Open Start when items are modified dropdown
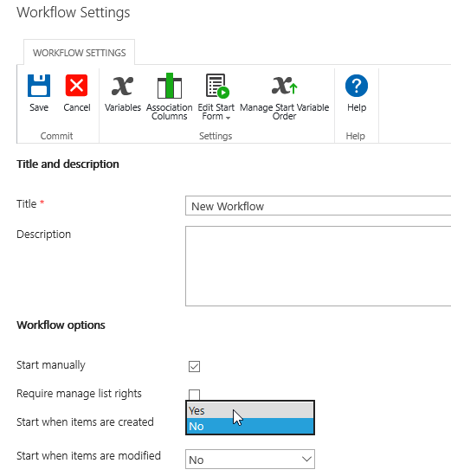The width and height of the screenshot is (451, 476). (x=250, y=460)
